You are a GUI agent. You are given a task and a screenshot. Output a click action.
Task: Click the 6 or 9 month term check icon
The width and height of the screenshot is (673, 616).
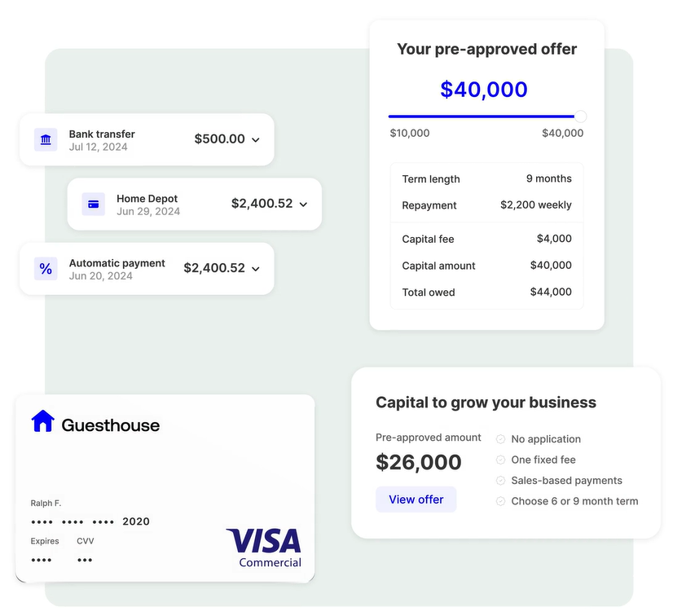pos(500,501)
